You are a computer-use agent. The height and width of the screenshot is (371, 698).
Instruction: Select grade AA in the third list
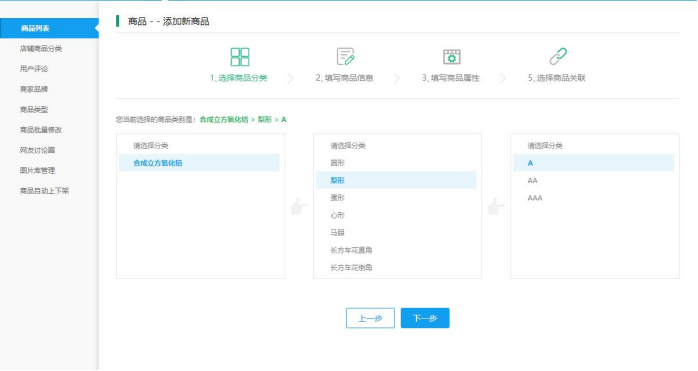pos(593,180)
